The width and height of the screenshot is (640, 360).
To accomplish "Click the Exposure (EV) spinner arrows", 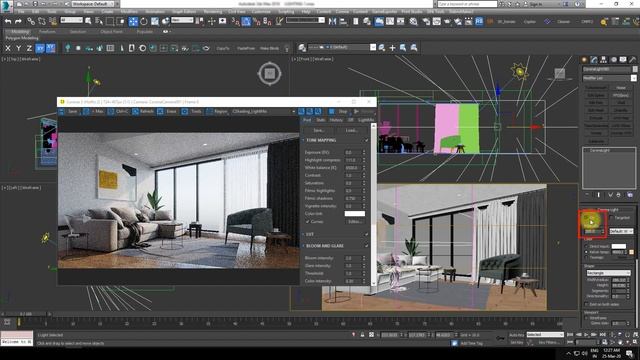I will pyautogui.click(x=364, y=152).
